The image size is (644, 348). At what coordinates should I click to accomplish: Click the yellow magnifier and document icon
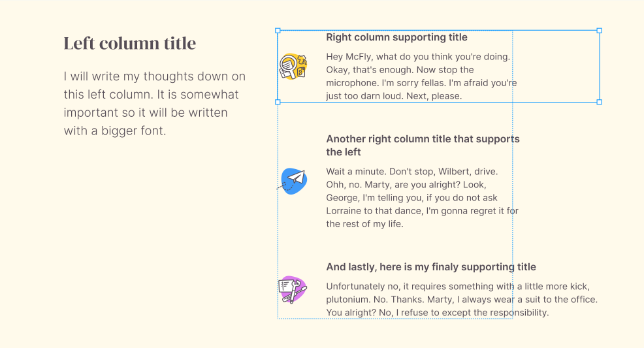pyautogui.click(x=293, y=66)
